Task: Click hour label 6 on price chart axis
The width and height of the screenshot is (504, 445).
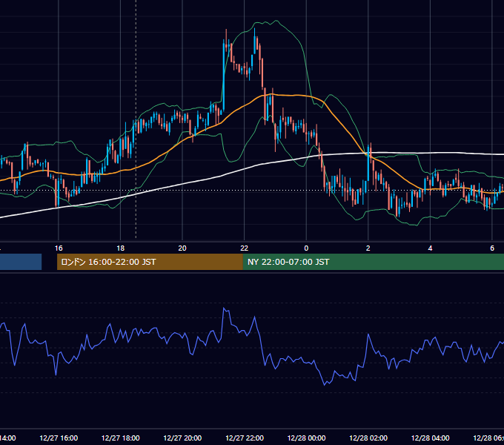Action: [x=492, y=248]
